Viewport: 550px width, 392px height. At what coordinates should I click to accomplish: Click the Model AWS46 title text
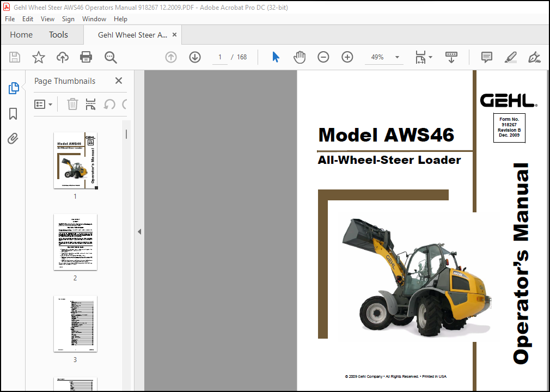point(386,135)
